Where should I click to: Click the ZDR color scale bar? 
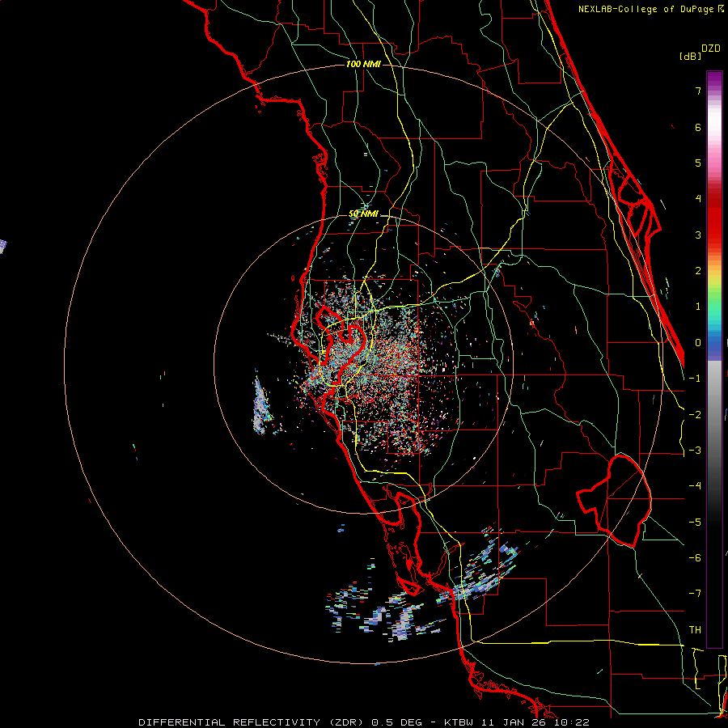(714, 359)
